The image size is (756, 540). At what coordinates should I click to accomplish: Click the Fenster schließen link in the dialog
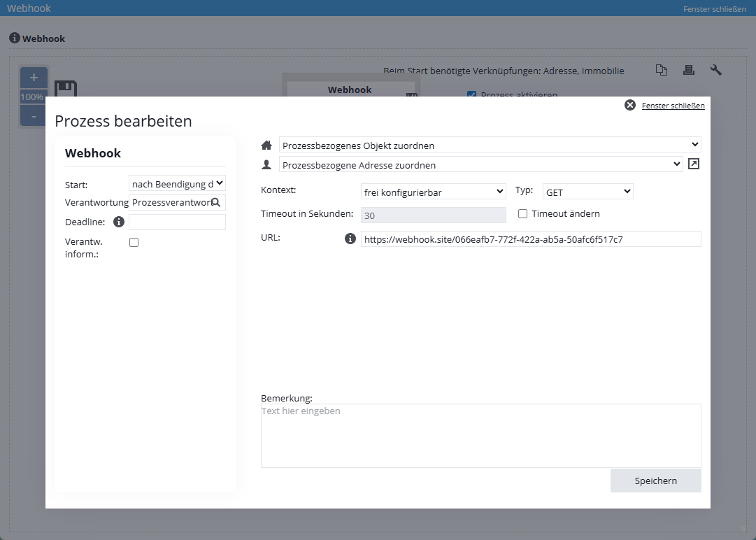tap(673, 105)
